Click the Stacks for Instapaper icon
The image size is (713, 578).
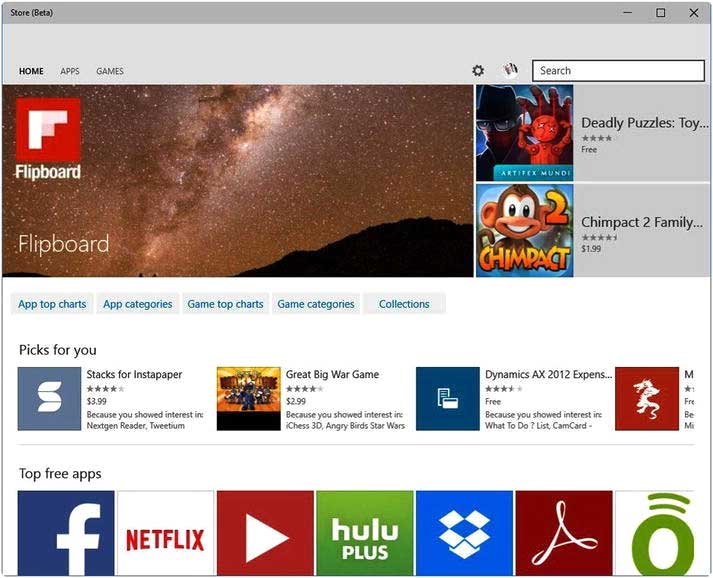49,398
